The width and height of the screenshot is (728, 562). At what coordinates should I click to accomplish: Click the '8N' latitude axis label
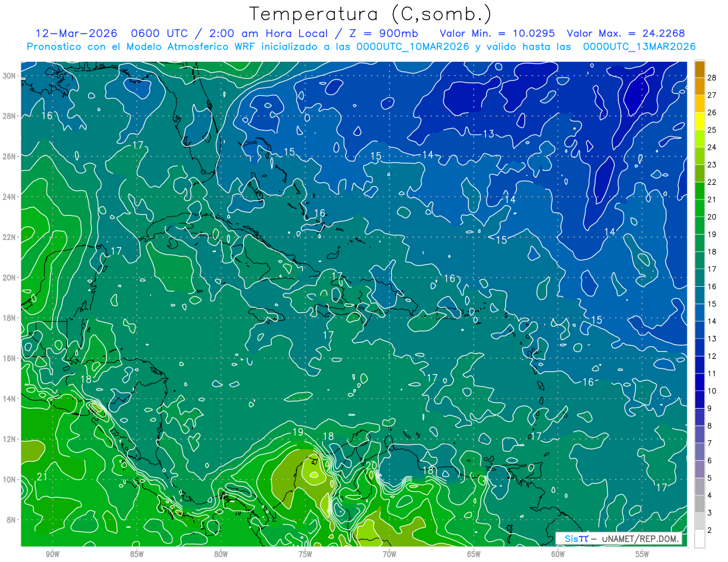coord(11,520)
